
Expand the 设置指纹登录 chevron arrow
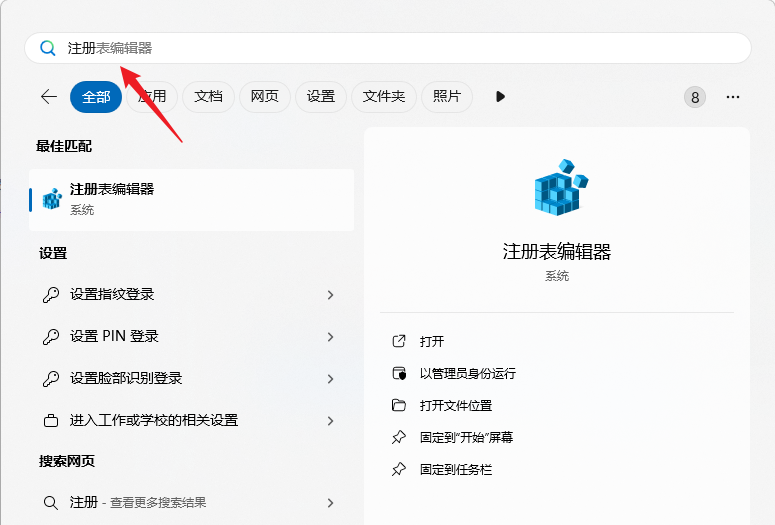click(x=331, y=295)
